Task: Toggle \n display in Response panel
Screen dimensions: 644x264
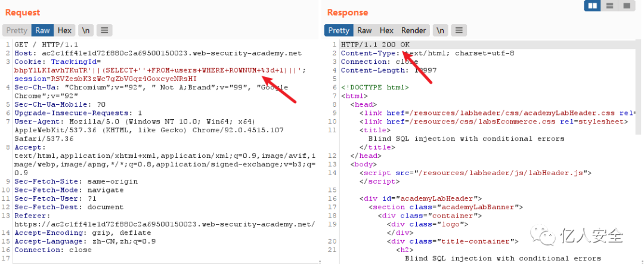Action: (440, 30)
